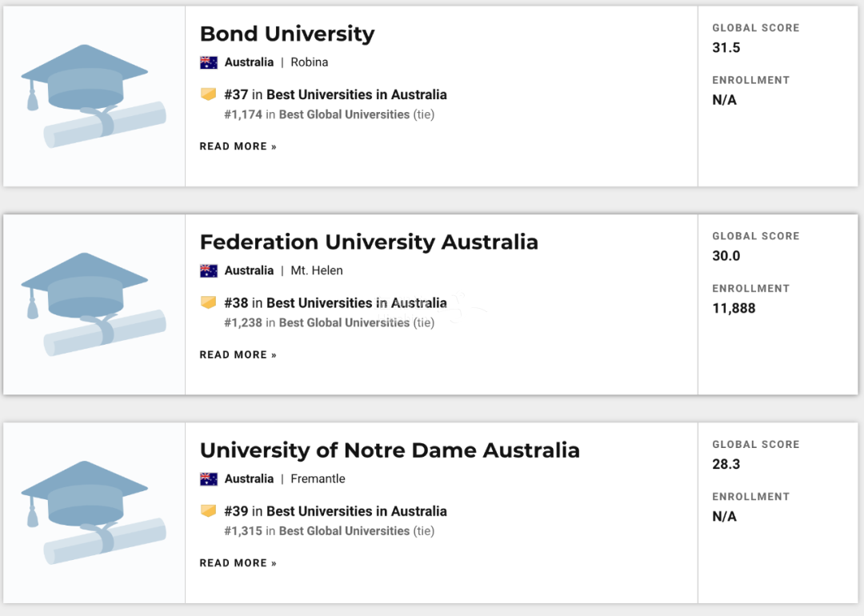Click Australian flag icon under Notre Dame Australia
This screenshot has height=616, width=864.
[x=208, y=479]
